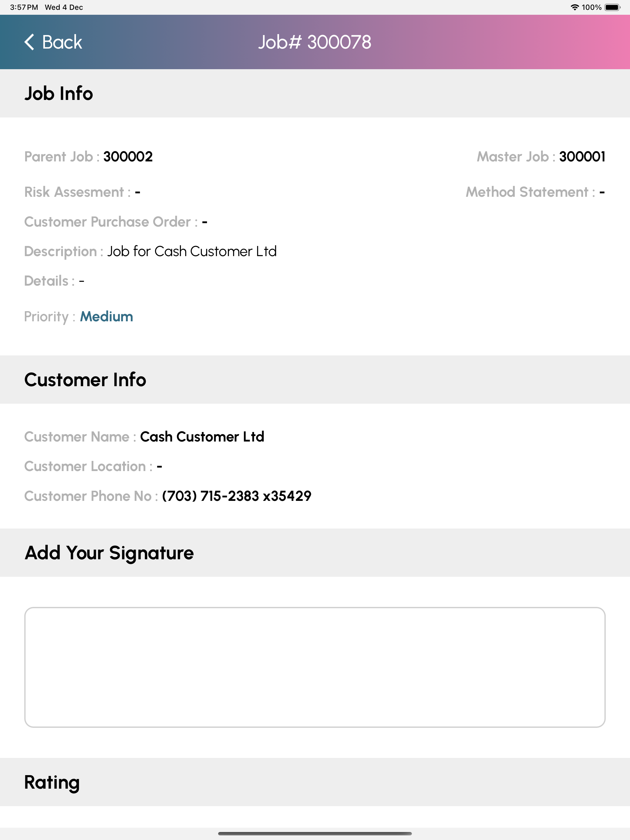Select the Medium priority value
Image resolution: width=630 pixels, height=840 pixels.
pos(106,316)
